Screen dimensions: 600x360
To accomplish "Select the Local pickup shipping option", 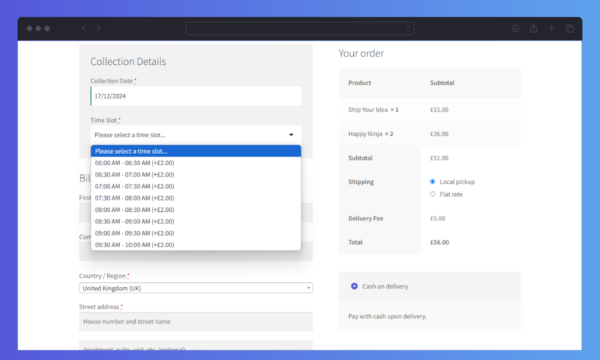I will point(432,182).
